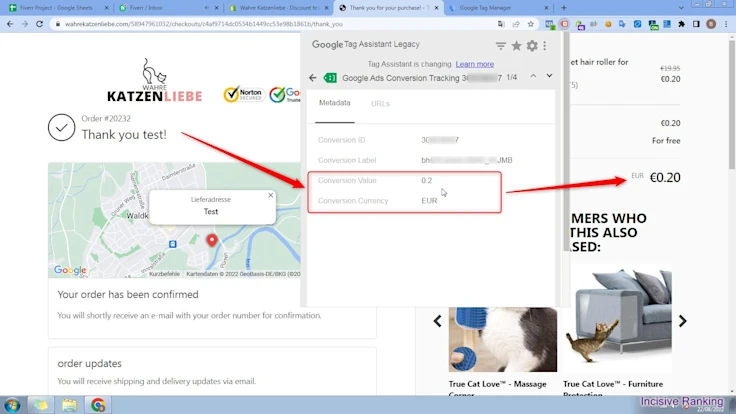This screenshot has width=736, height=414.
Task: Close the Lieferadresse map popup
Action: tap(270, 195)
